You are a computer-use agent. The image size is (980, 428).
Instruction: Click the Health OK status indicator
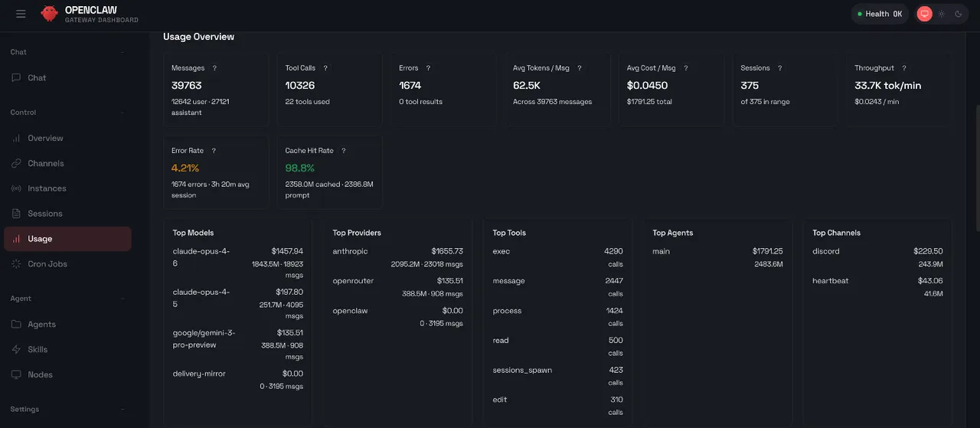click(880, 14)
